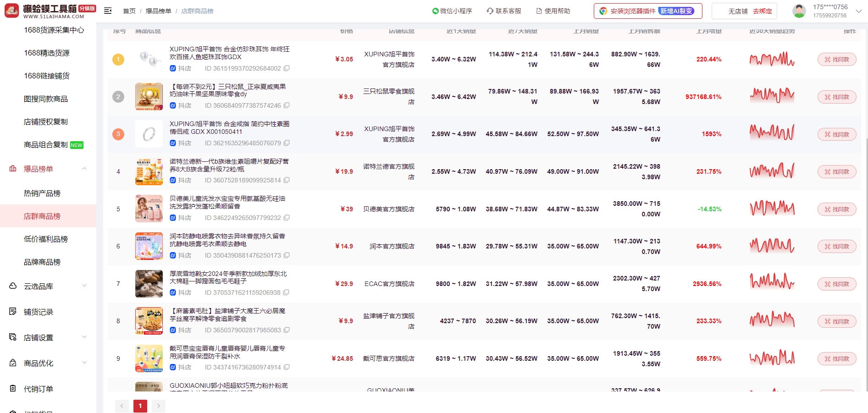Click 找同款 for 戴可思 lip balm row
Viewport: 868px width, 413px height.
point(837,358)
